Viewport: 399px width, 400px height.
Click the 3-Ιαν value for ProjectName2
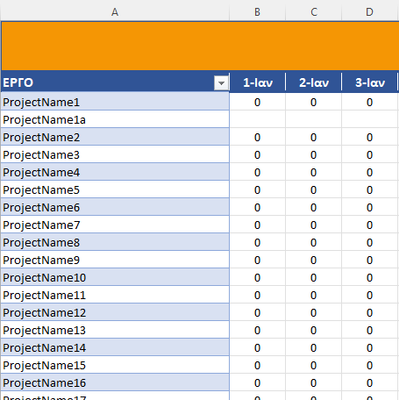[x=370, y=137]
